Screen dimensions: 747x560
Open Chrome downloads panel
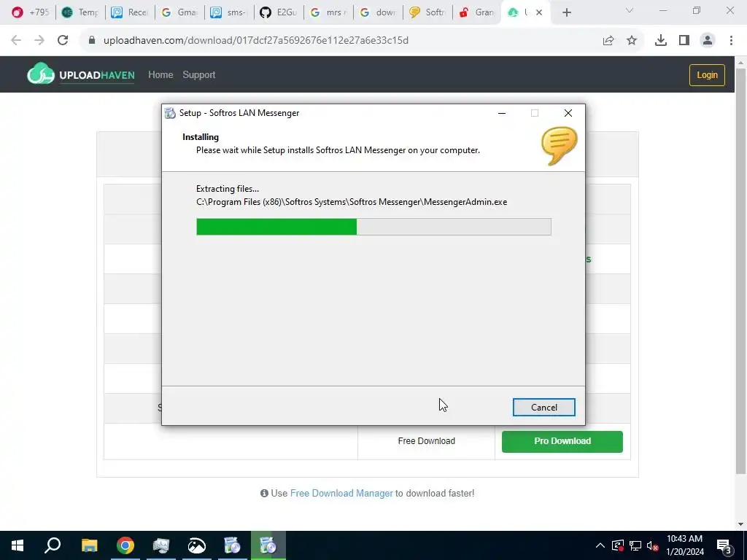[x=661, y=41]
